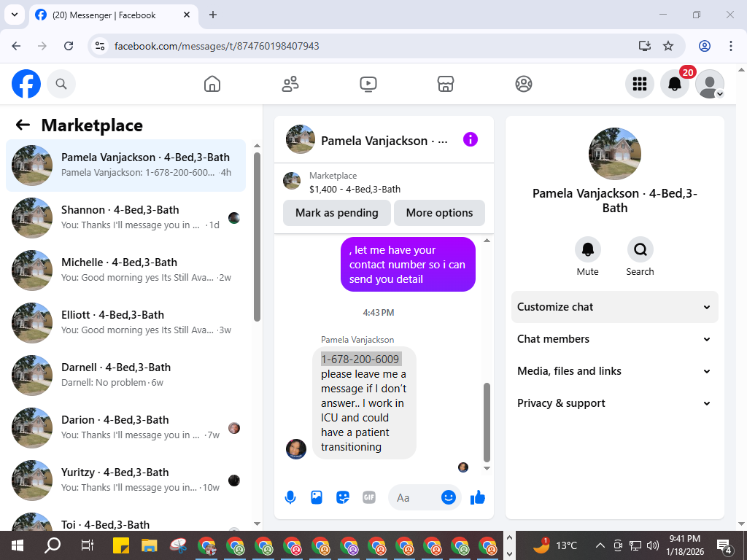This screenshot has height=560, width=747.
Task: Open the Facebook search icon
Action: (x=61, y=84)
